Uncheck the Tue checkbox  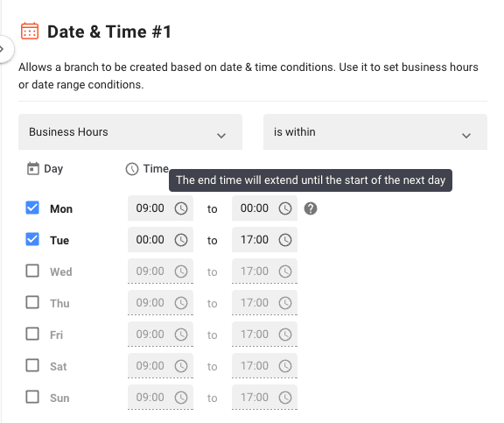click(32, 239)
